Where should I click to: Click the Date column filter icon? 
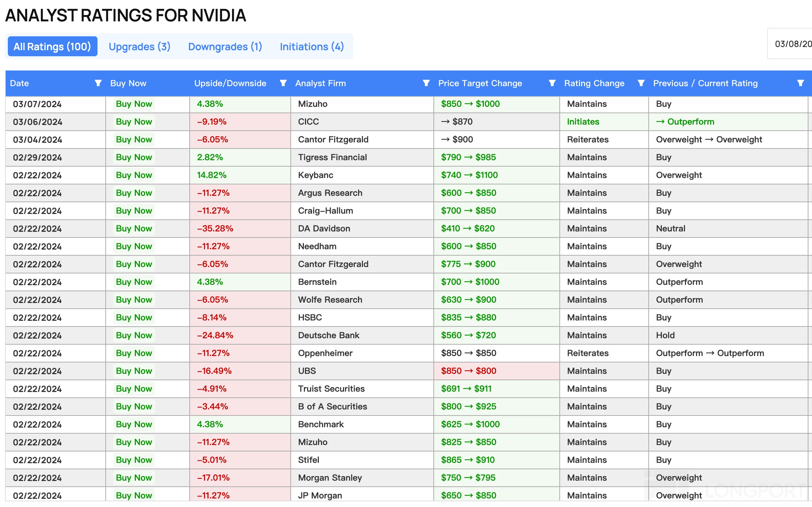click(98, 83)
